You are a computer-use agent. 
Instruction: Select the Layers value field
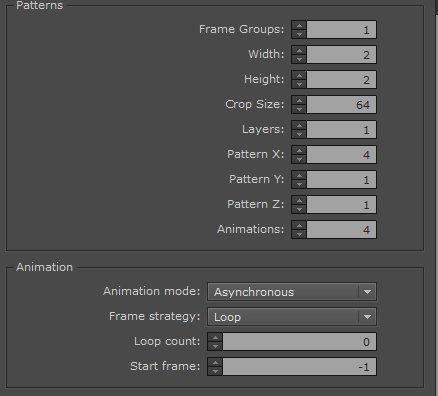(x=341, y=130)
